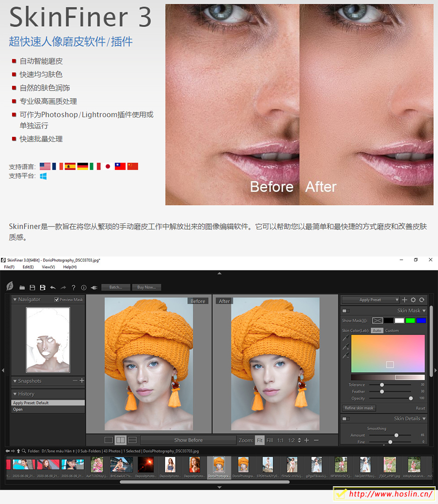The image size is (438, 504).
Task: Select the blue mask color swatch
Action: [421, 320]
